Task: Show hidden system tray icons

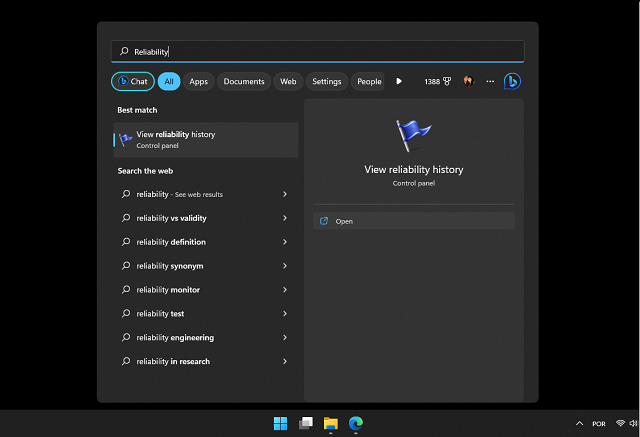Action: (x=579, y=424)
